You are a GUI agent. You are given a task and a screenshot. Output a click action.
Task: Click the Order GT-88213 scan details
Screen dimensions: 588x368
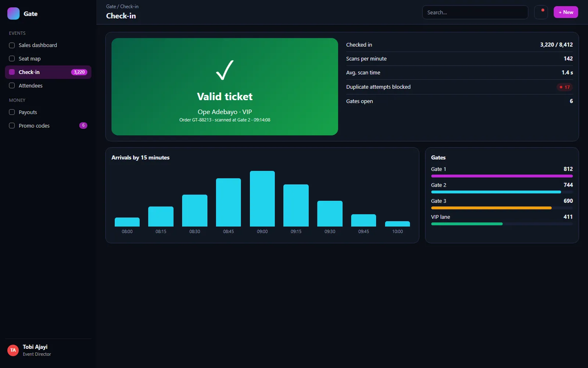(225, 120)
